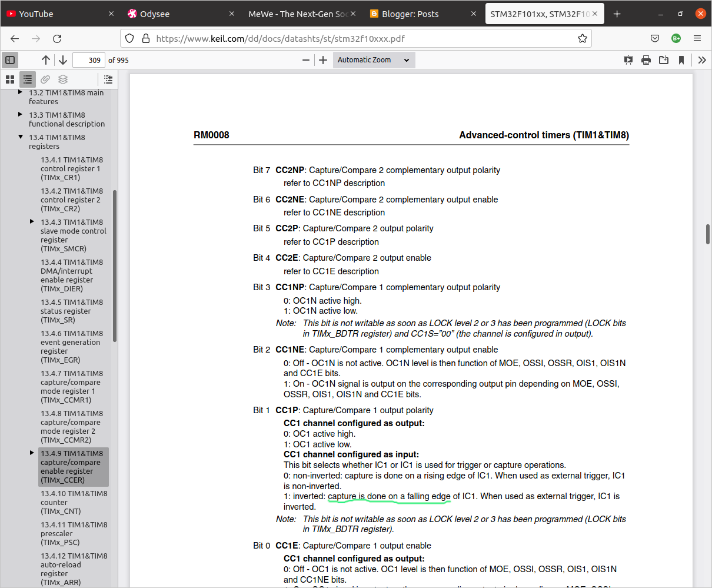Open a new browser tab
Image resolution: width=712 pixels, height=588 pixels.
pyautogui.click(x=617, y=14)
